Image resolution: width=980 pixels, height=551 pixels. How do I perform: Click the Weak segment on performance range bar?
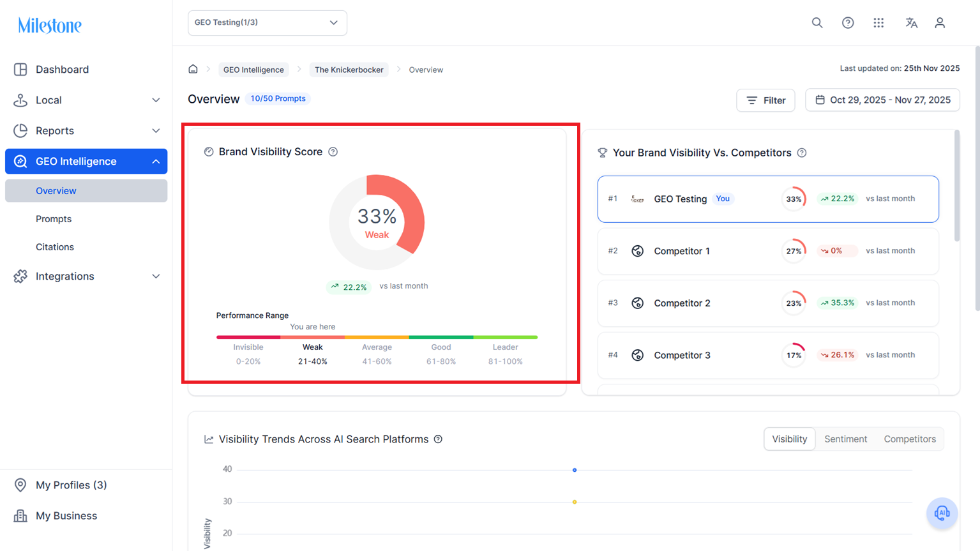pos(312,337)
